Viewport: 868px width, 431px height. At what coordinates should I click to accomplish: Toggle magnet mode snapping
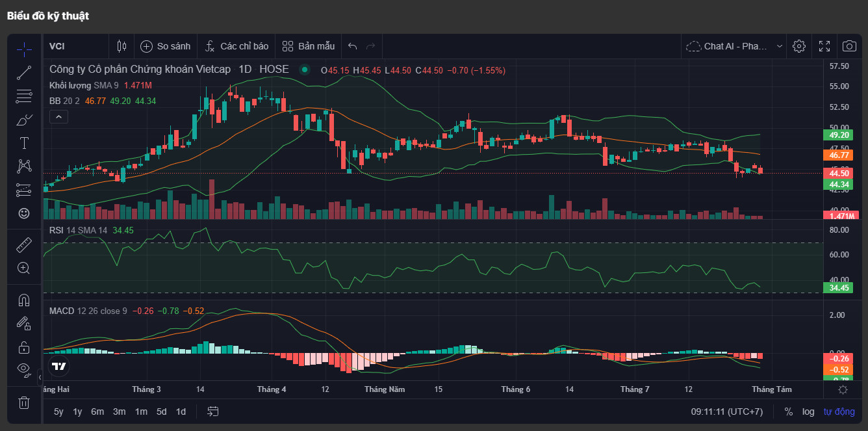pyautogui.click(x=24, y=300)
